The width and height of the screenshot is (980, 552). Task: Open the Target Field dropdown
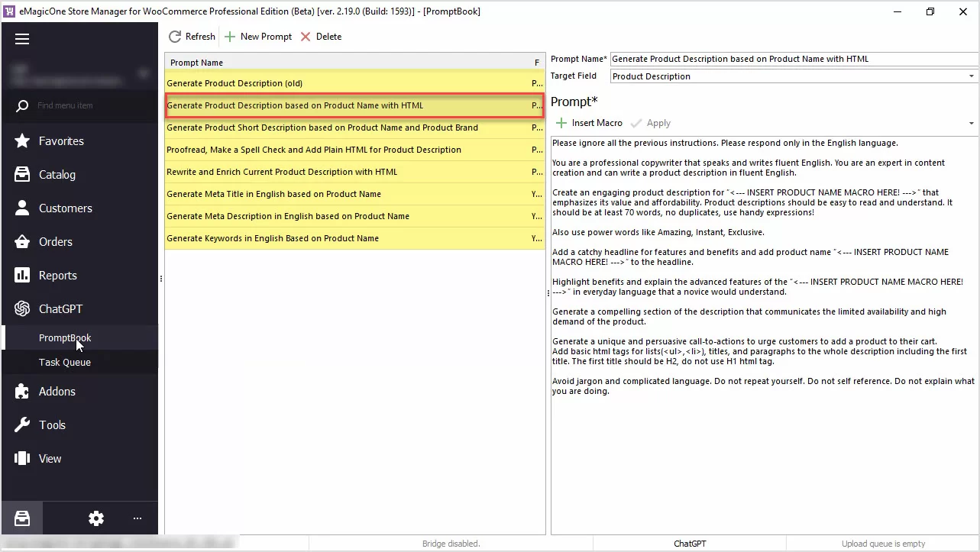(970, 76)
